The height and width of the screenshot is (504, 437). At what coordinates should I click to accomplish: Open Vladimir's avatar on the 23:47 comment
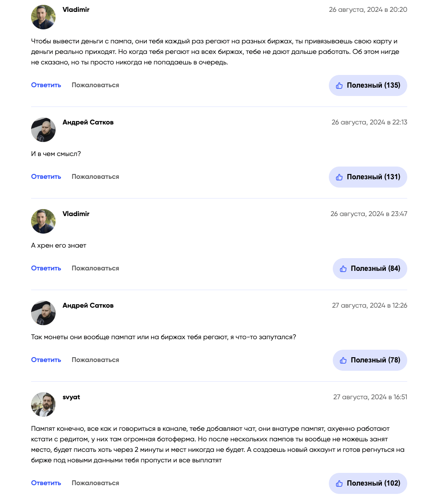tap(43, 221)
